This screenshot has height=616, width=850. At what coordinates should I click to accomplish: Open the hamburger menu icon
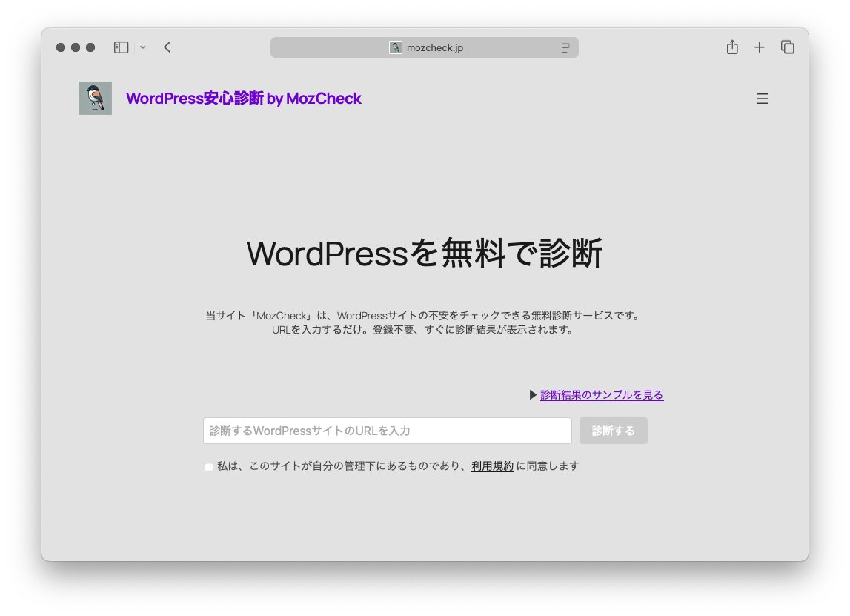(x=762, y=99)
